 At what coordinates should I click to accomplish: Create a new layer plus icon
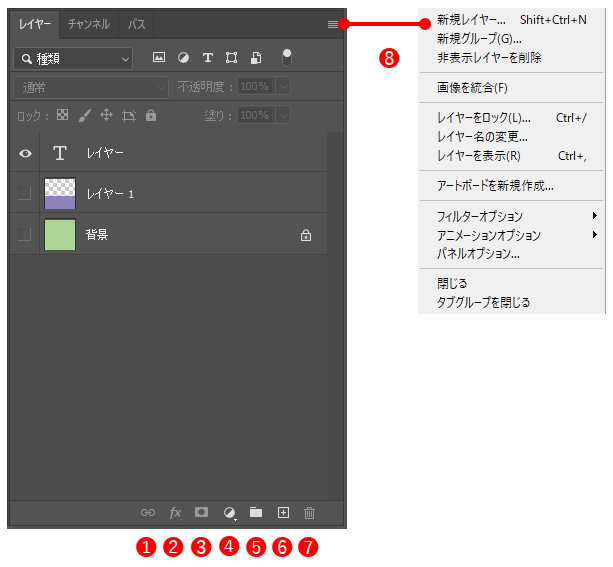[283, 512]
